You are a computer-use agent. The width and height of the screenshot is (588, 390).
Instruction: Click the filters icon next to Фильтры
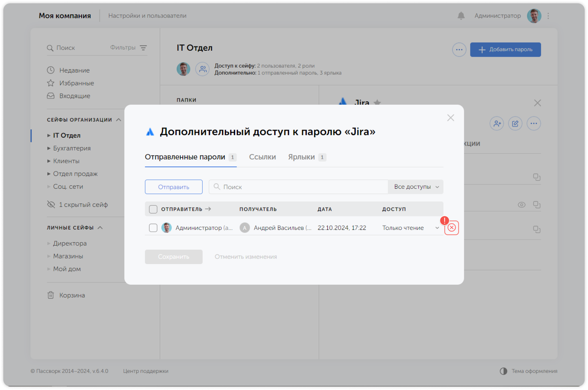click(143, 48)
